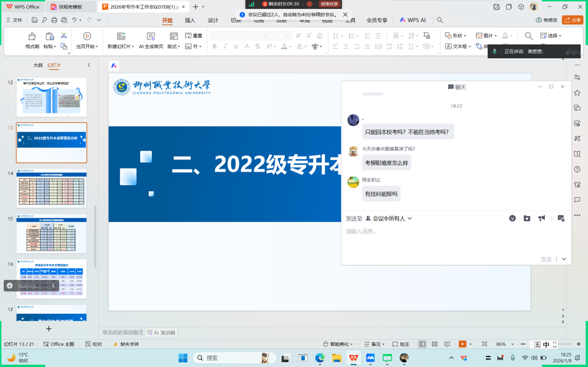The height and width of the screenshot is (367, 588).
Task: Toggle reading view in status bar
Action: tap(447, 344)
